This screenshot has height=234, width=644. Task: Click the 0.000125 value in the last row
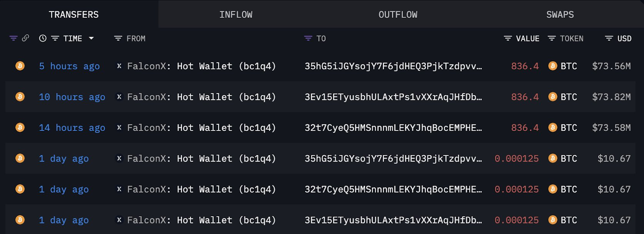tap(516, 220)
